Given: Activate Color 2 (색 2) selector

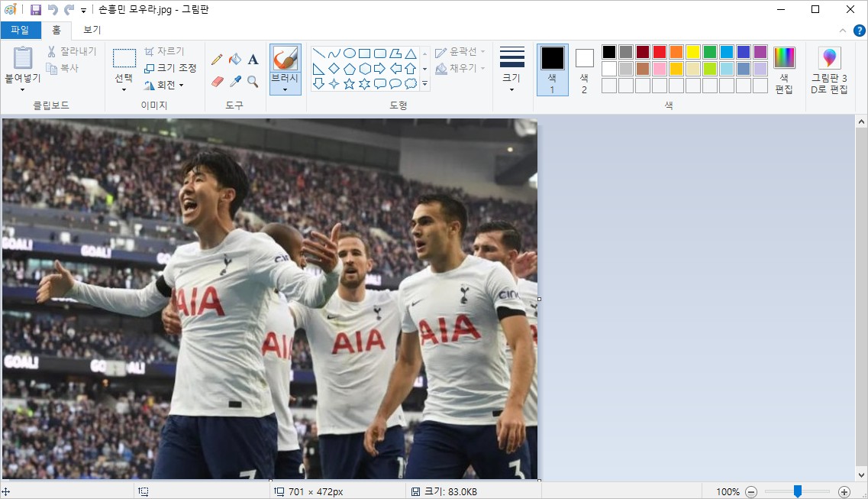Looking at the screenshot, I should (584, 70).
